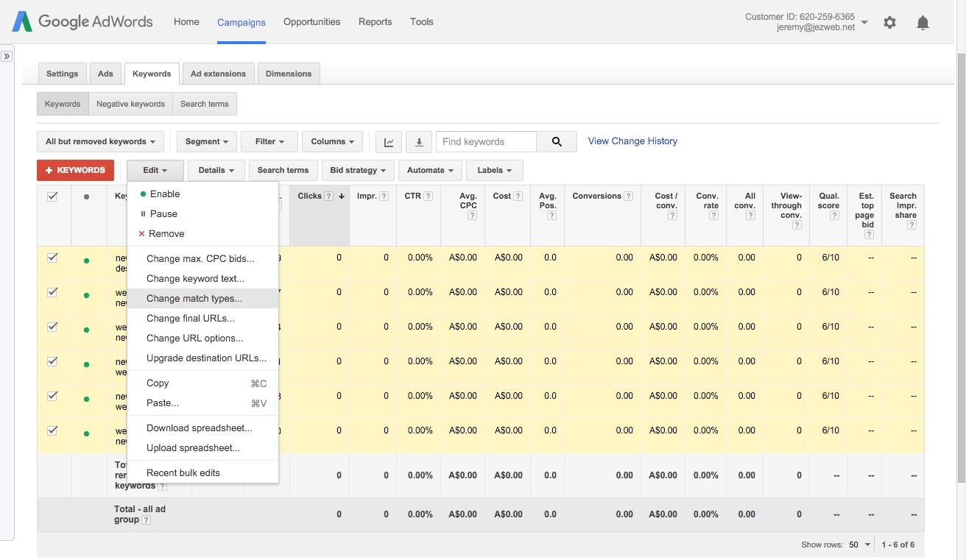Switch to the Negative keywords tab

click(x=130, y=104)
